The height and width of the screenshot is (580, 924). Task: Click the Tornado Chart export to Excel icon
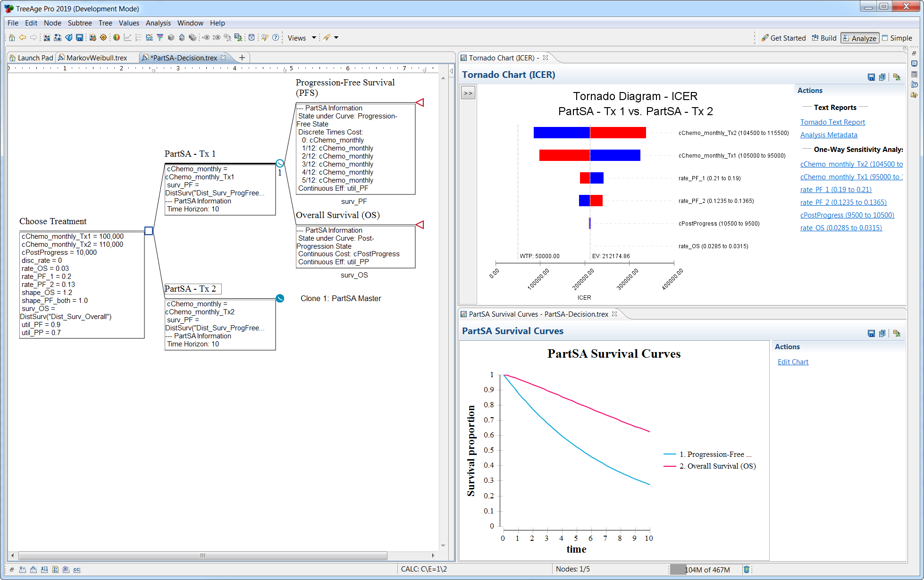coord(897,77)
